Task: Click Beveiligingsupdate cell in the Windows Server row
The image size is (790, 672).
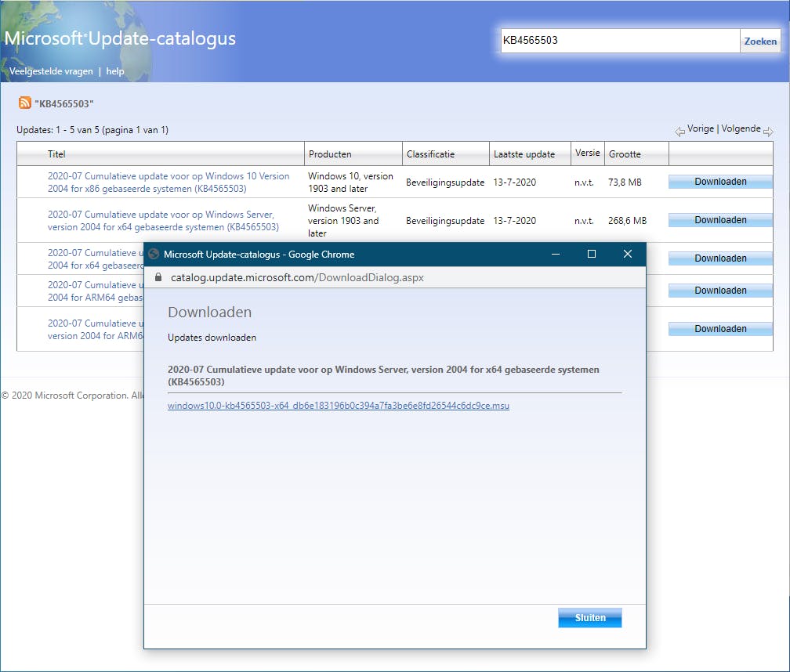Action: pos(445,221)
